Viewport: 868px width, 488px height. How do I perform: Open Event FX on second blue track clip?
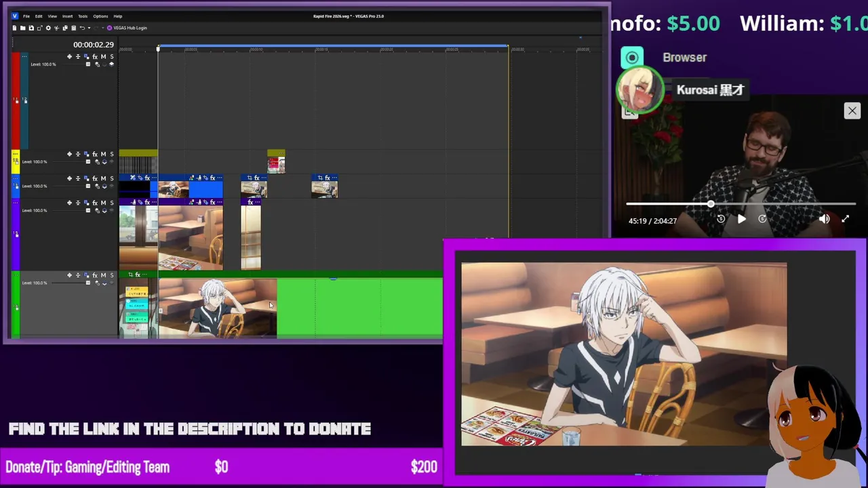click(x=212, y=178)
